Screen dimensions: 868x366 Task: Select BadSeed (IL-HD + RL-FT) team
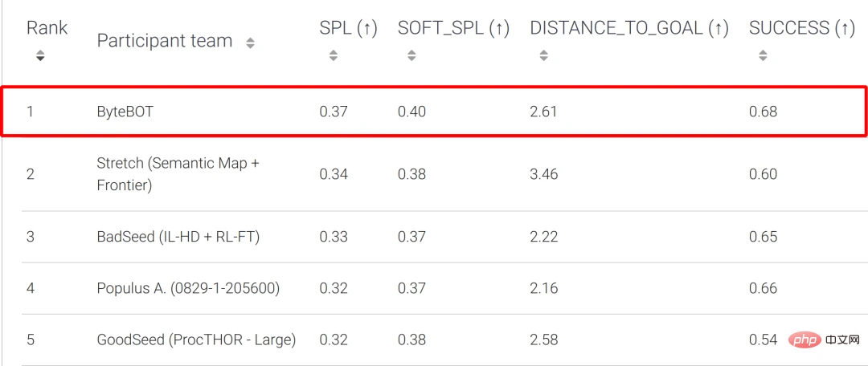178,237
